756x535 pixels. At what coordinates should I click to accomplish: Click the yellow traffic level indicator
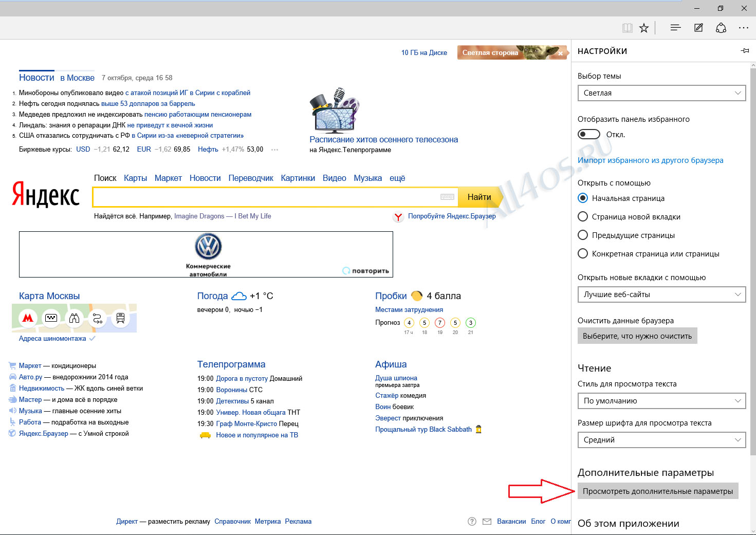click(x=417, y=296)
